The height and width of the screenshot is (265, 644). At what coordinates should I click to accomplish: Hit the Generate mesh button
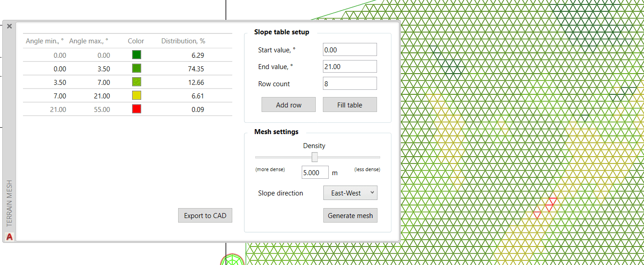coord(350,215)
